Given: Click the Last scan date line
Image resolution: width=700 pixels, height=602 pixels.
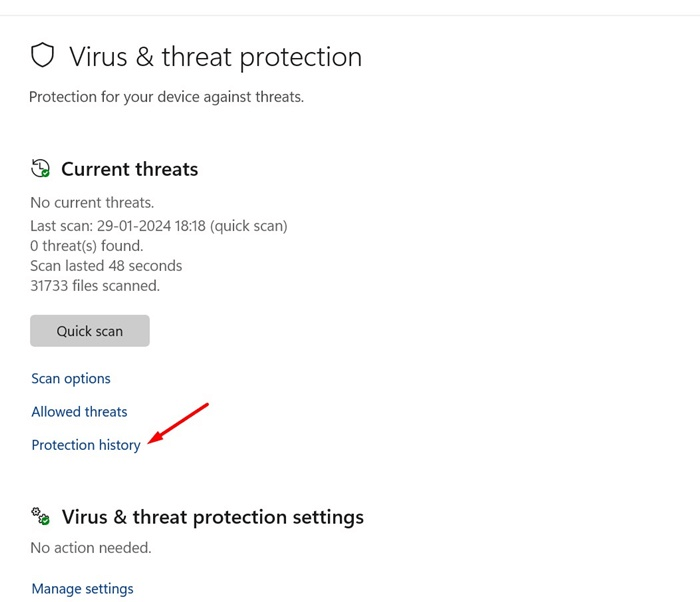Looking at the screenshot, I should pyautogui.click(x=159, y=226).
